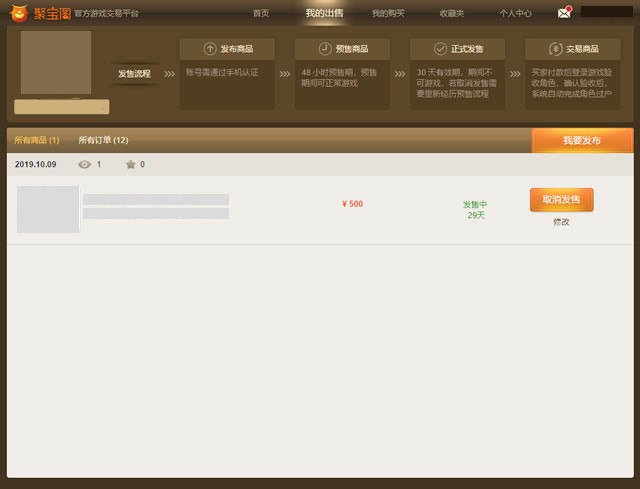Go to 首页 in top navigation

[x=261, y=13]
